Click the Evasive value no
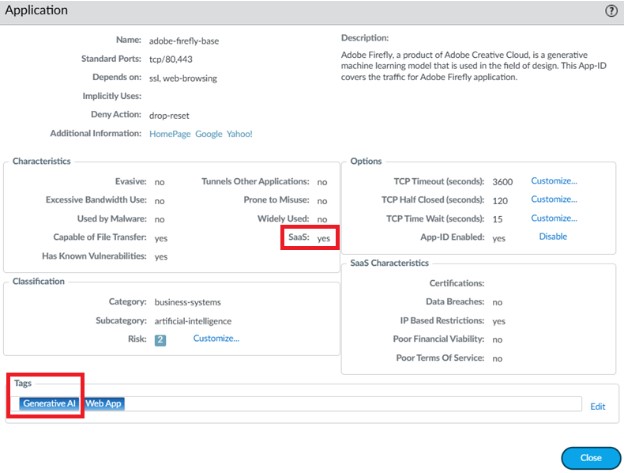This screenshot has height=473, width=625. click(159, 182)
